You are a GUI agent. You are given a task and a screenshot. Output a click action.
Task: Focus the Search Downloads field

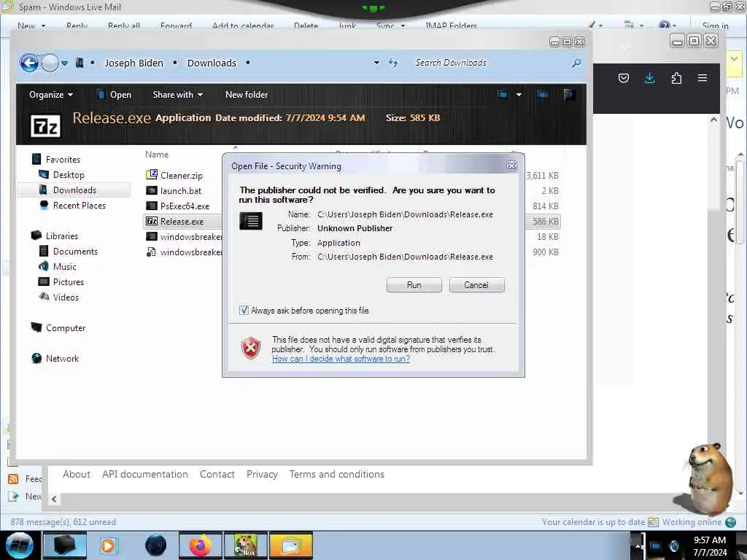pyautogui.click(x=491, y=63)
